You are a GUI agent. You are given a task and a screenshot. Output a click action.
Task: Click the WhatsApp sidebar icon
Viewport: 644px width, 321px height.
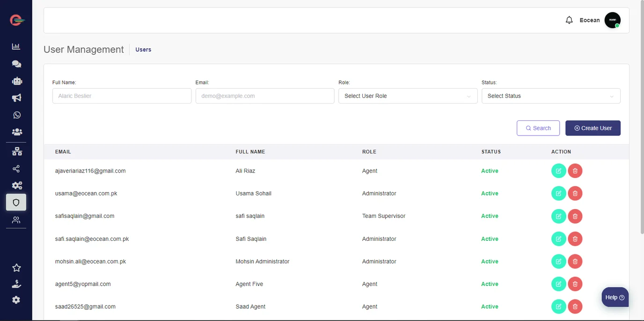(x=17, y=115)
